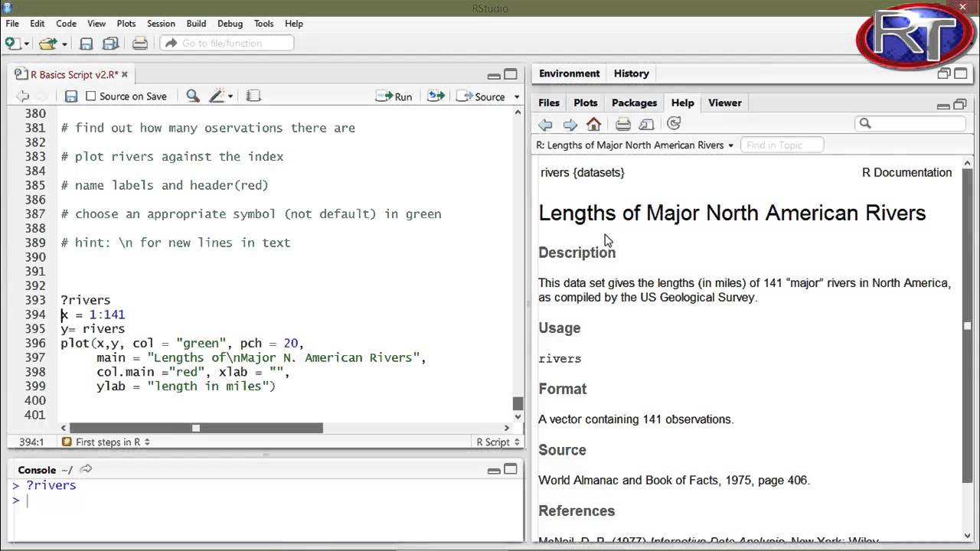The image size is (980, 551).
Task: Open Find/Replace with the magnifier icon
Action: [193, 96]
